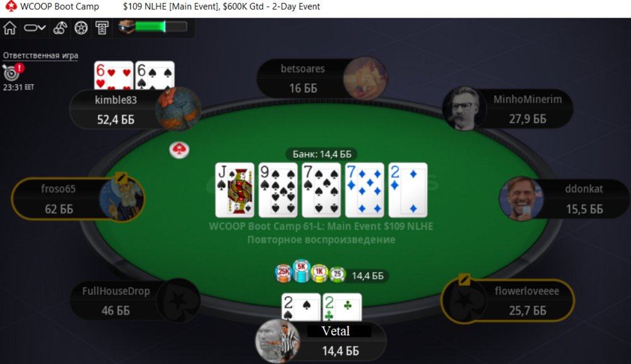The width and height of the screenshot is (631, 364).
Task: Select ddonkat player avatar
Action: [522, 199]
